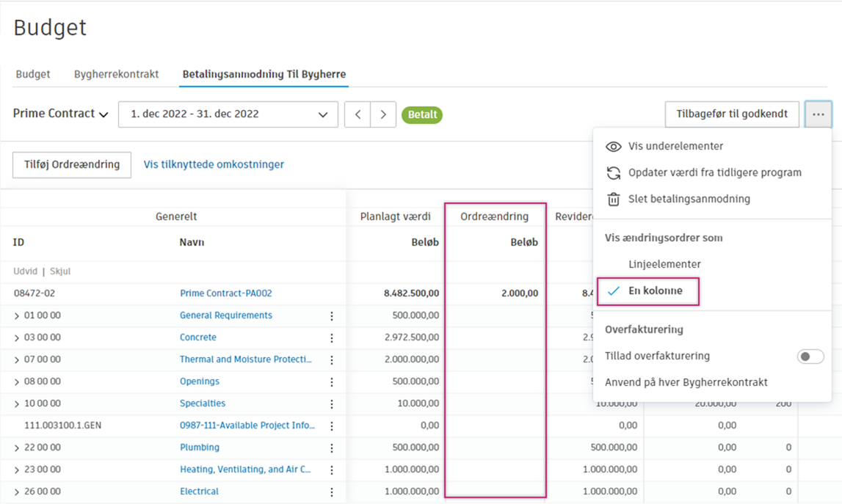Select the En kolonne option

655,291
